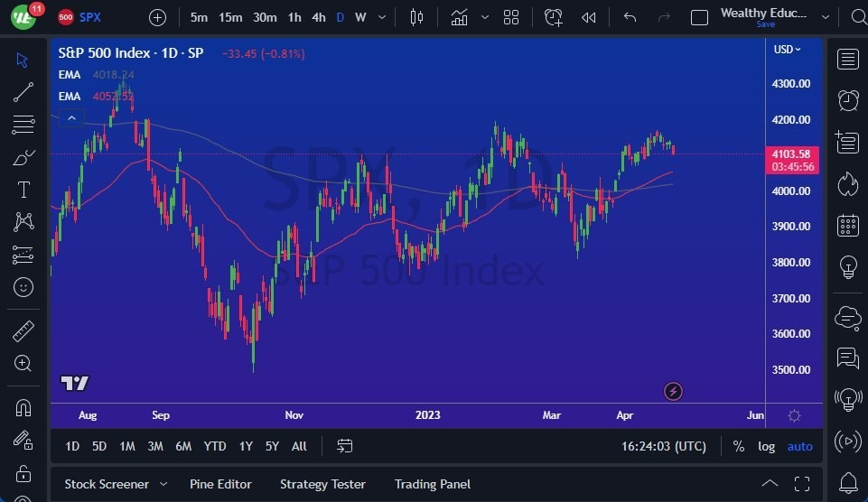This screenshot has width=868, height=502.
Task: Redo the last chart action
Action: 664,18
